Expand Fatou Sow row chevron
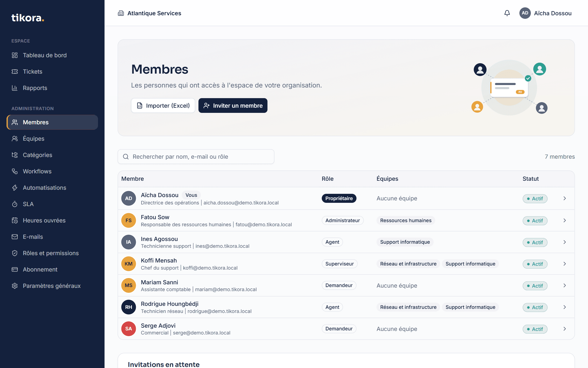The width and height of the screenshot is (588, 368). tap(565, 221)
